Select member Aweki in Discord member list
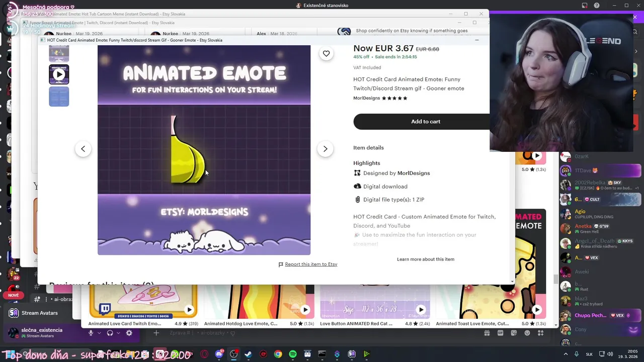Image resolution: width=644 pixels, height=362 pixels. click(600, 272)
